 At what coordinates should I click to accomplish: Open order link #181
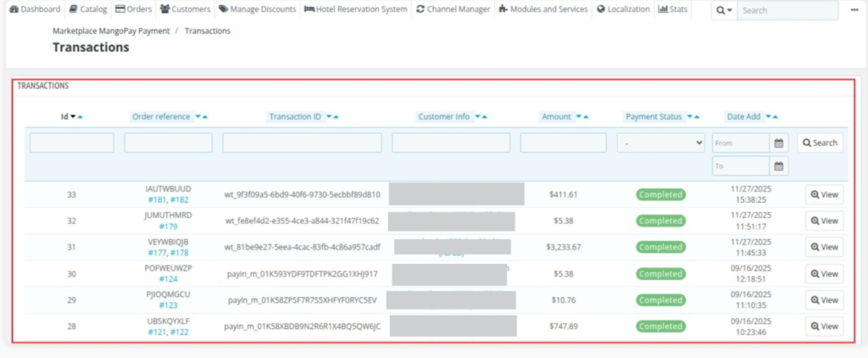[157, 200]
